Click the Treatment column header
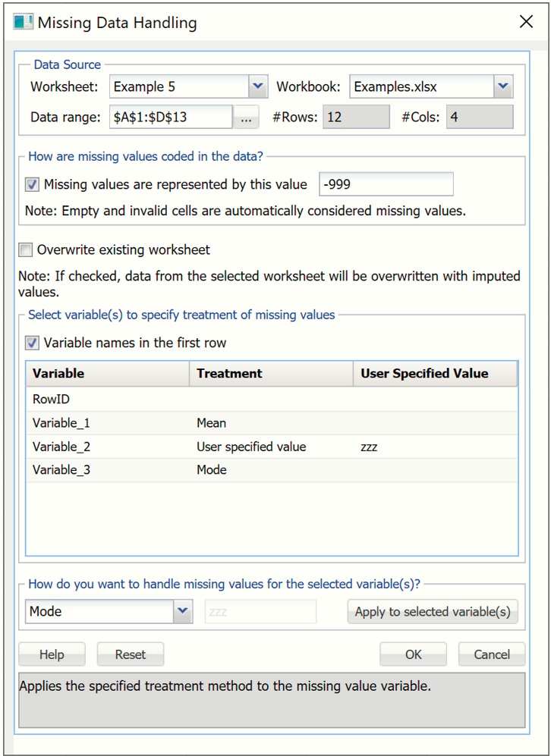Viewport: 551px width, 756px height. click(270, 374)
